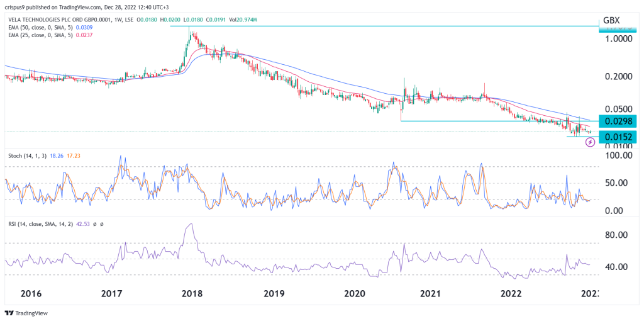This screenshot has height=321, width=644.
Task: Click the TradingView logo at bottom left
Action: click(x=26, y=313)
